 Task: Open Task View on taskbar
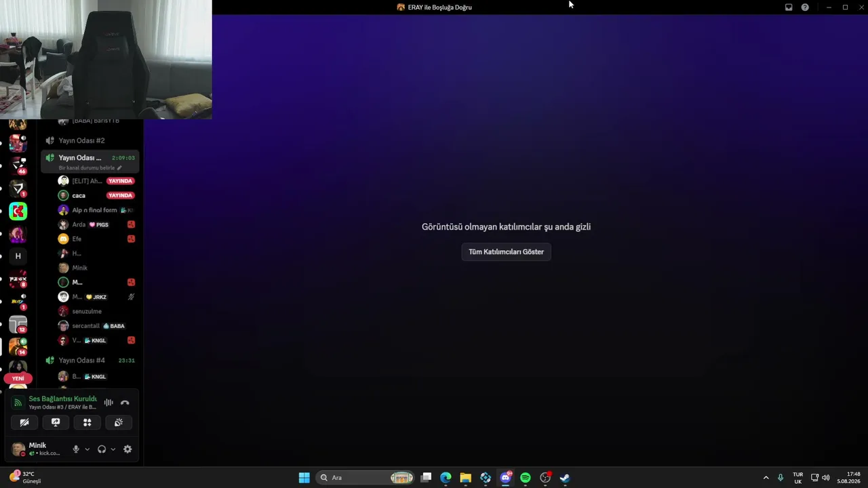(x=426, y=478)
